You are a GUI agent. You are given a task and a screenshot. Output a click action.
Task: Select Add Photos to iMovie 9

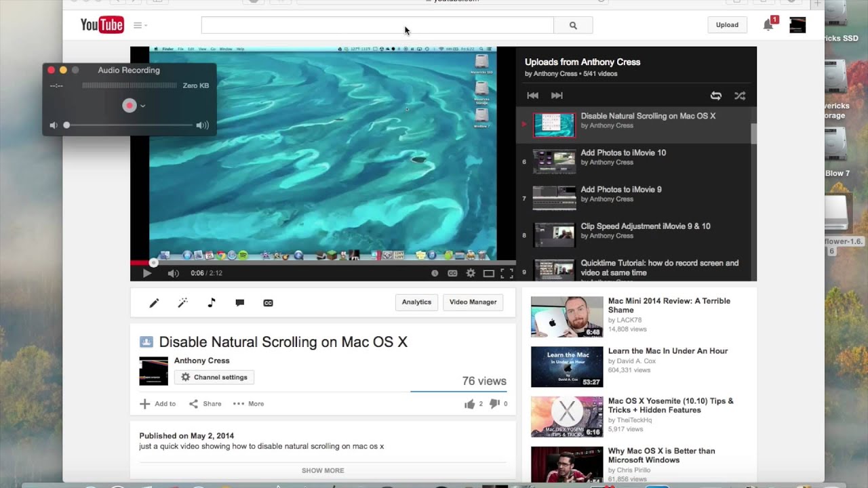[633, 198]
